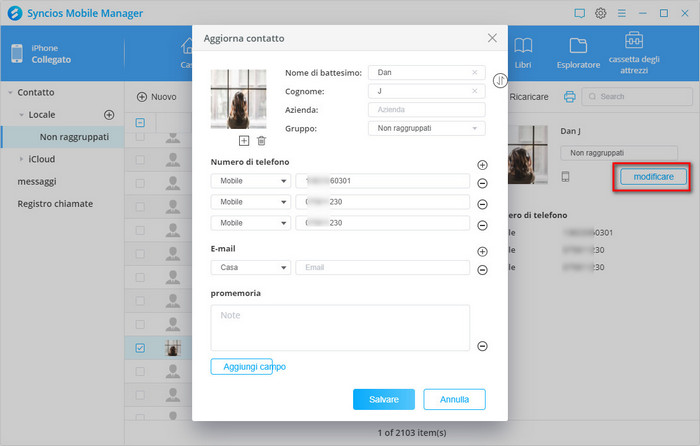Add another phone number with plus icon
This screenshot has height=446, width=700.
(x=482, y=165)
